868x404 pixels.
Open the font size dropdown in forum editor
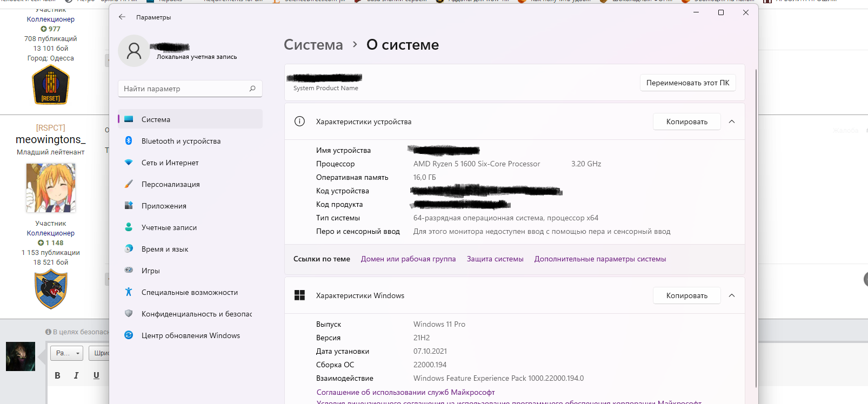click(x=66, y=353)
